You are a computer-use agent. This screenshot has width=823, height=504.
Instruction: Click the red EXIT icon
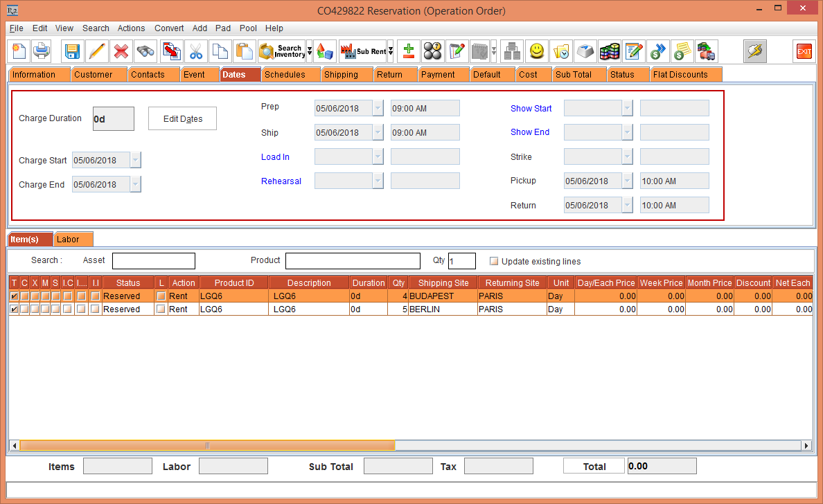[804, 51]
